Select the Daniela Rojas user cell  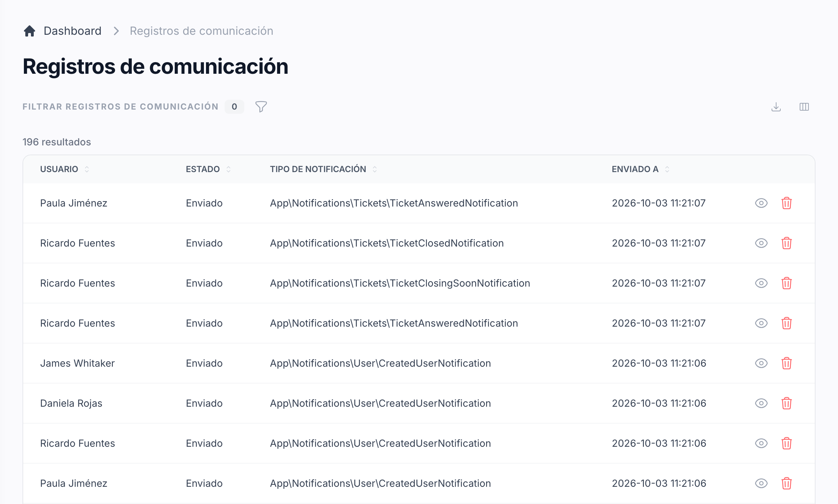71,403
